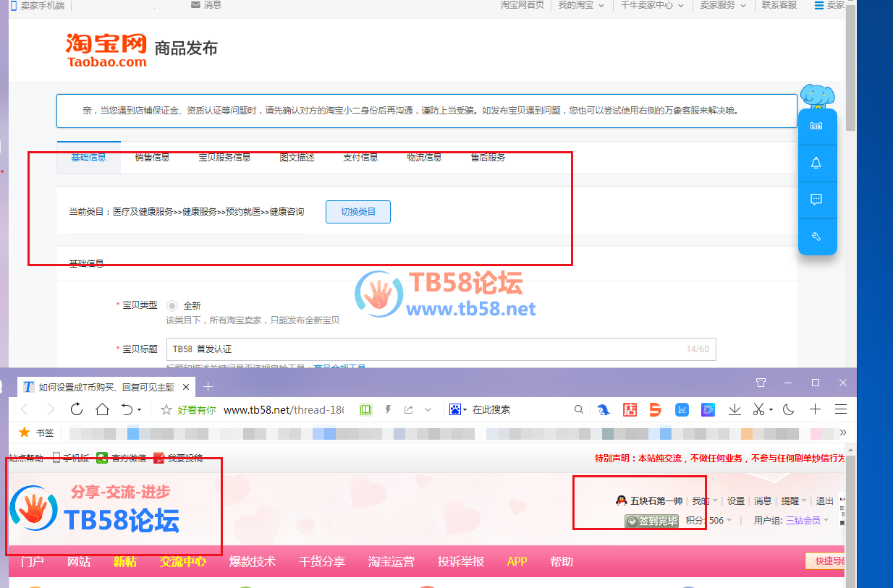Image resolution: width=893 pixels, height=588 pixels.
Task: Open the address bar dropdown chevron
Action: [x=428, y=409]
